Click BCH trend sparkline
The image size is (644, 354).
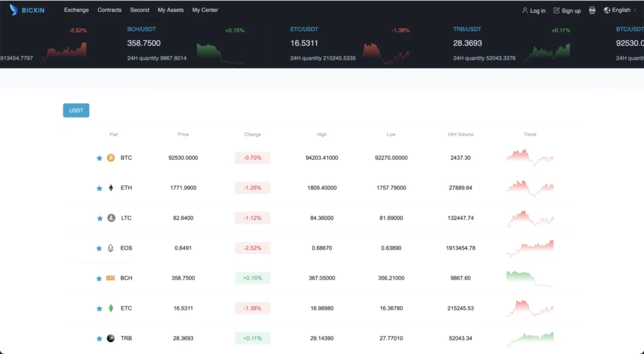click(x=530, y=278)
